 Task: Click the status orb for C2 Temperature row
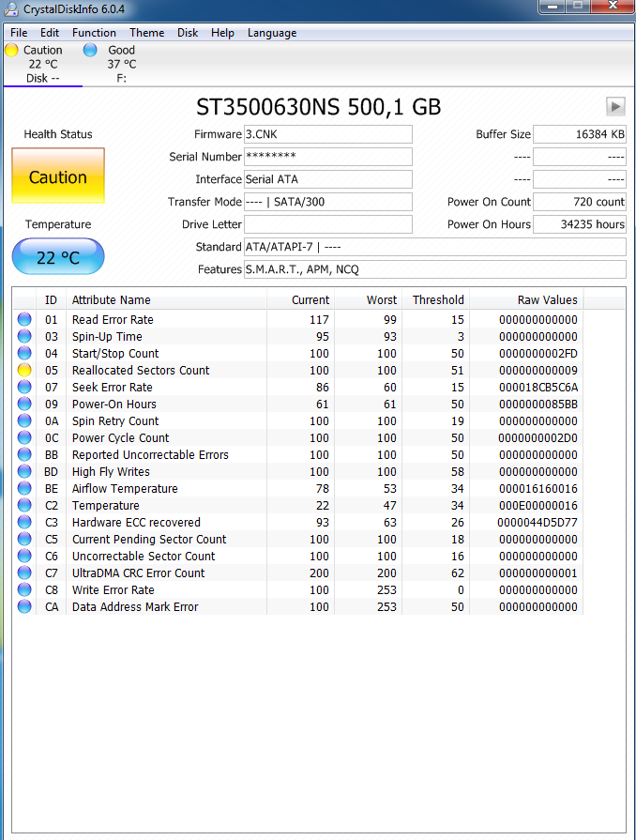[x=24, y=505]
